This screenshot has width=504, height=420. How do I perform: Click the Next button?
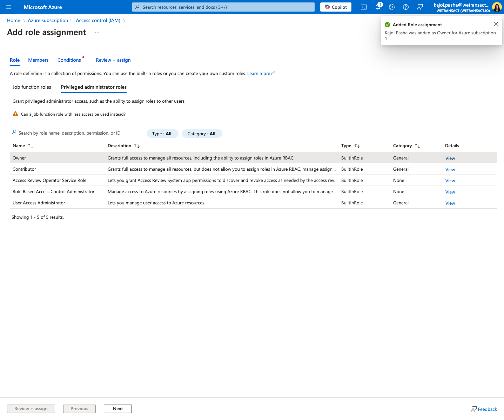(118, 409)
